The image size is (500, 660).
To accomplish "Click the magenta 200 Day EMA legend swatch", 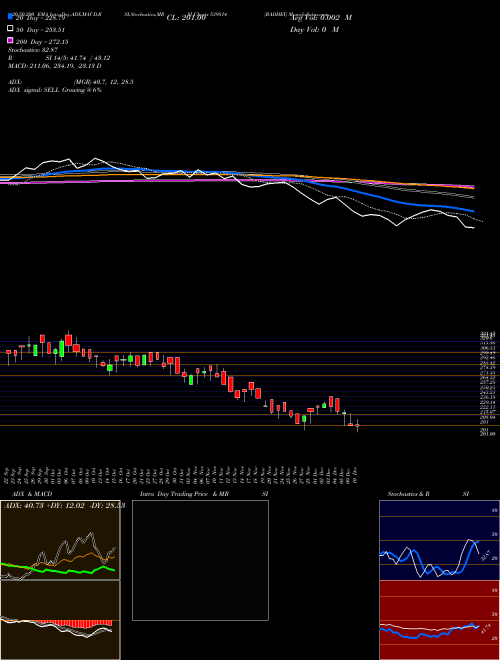I will click(x=10, y=40).
